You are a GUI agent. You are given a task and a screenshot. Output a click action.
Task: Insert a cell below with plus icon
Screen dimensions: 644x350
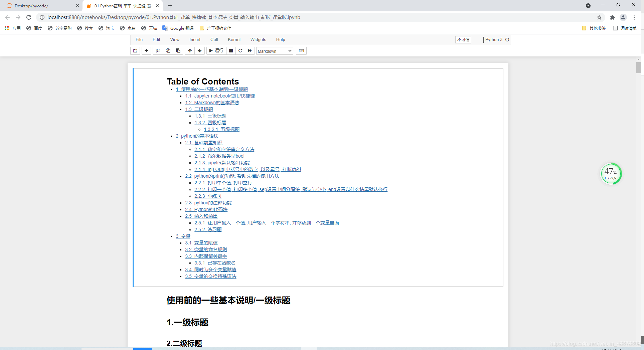[x=146, y=51]
